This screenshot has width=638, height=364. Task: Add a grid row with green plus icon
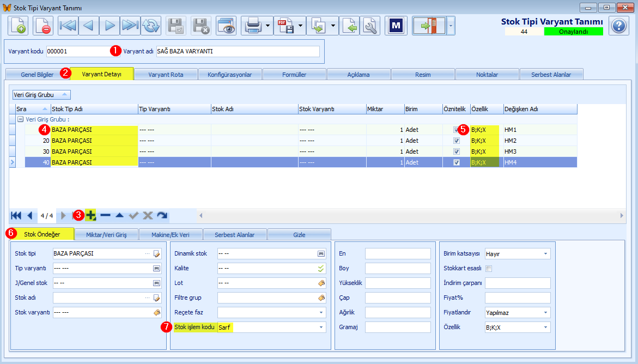click(x=91, y=215)
